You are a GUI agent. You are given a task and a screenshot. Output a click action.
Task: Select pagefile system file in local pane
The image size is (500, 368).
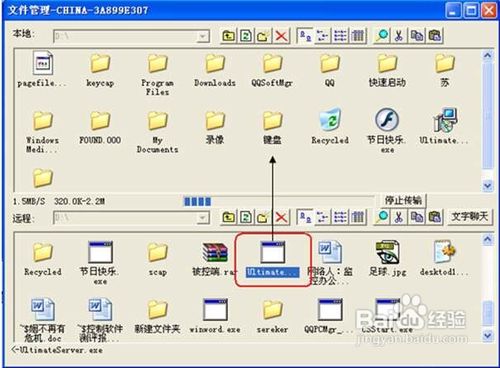(x=42, y=70)
